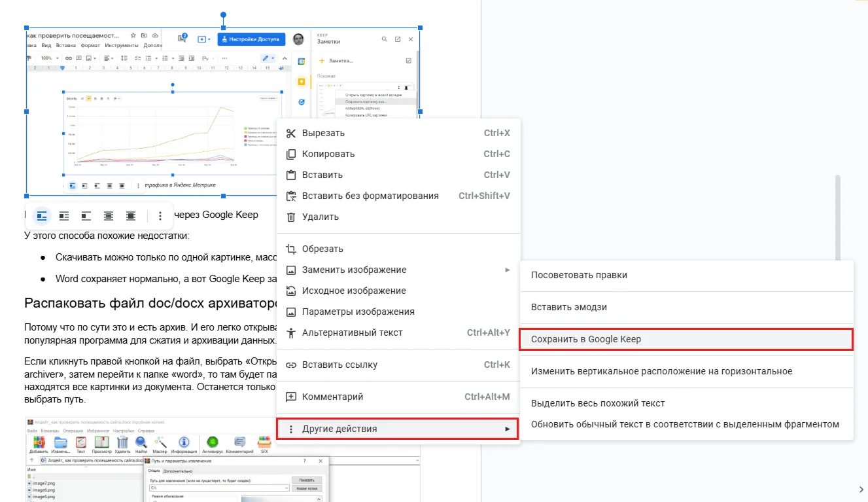The image size is (868, 502).
Task: Click the heading Распаковать файл doc/docx архиватором
Action: point(150,304)
